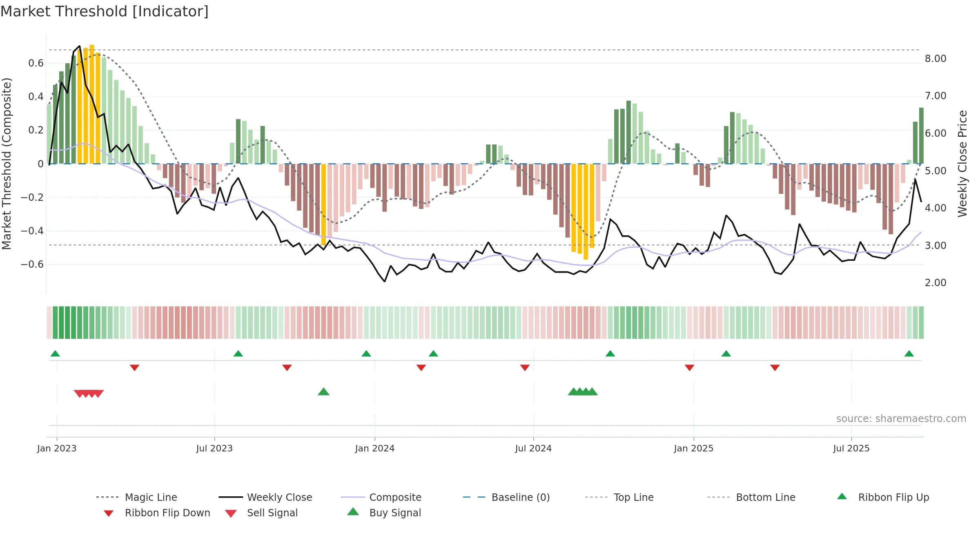The image size is (980, 551).
Task: Click the Jul 2024 x-axis label
Action: [533, 448]
